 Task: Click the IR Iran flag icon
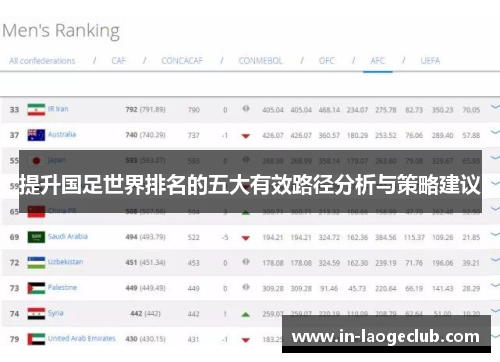pos(36,110)
